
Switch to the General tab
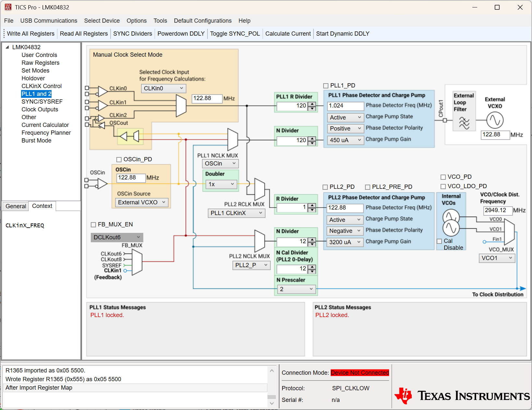coord(16,206)
